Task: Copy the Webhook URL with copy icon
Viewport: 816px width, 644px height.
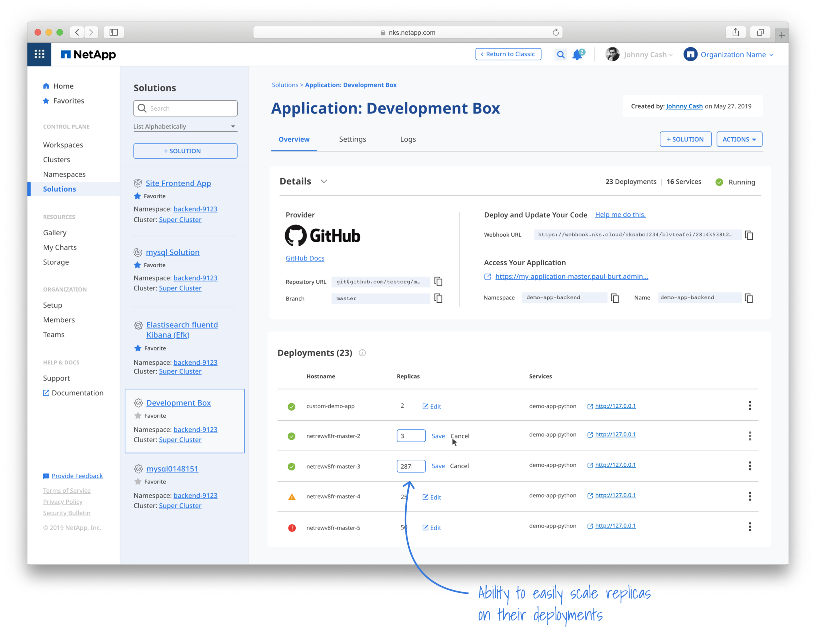Action: pos(749,235)
